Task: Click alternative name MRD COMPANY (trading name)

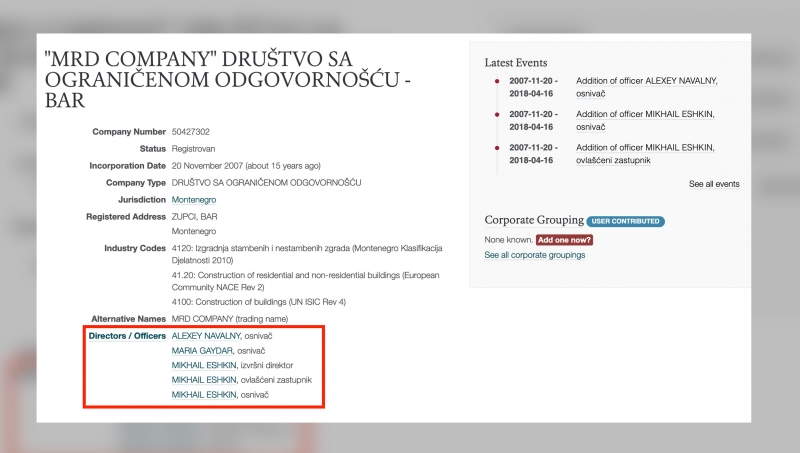Action: [x=230, y=319]
